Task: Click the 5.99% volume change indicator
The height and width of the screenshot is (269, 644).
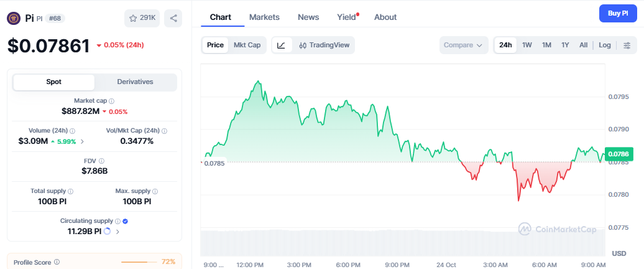Action: pyautogui.click(x=63, y=141)
